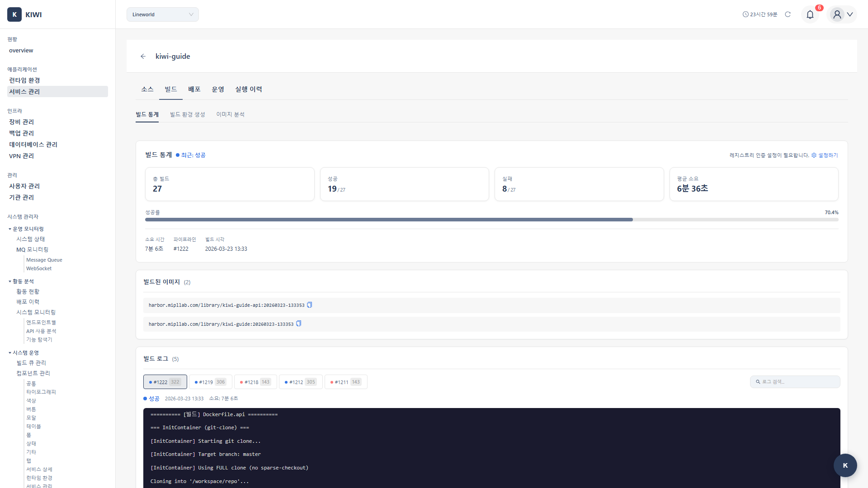
Task: Open 테이블 component item
Action: [33, 427]
